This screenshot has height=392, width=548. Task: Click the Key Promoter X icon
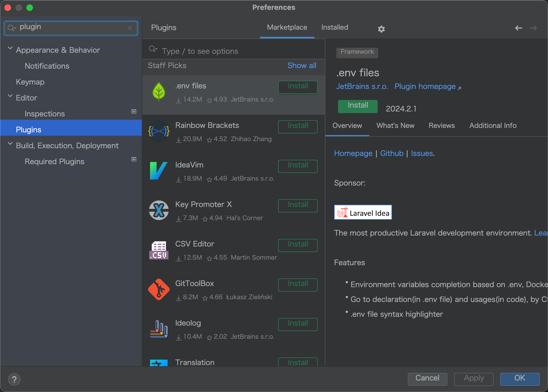159,210
